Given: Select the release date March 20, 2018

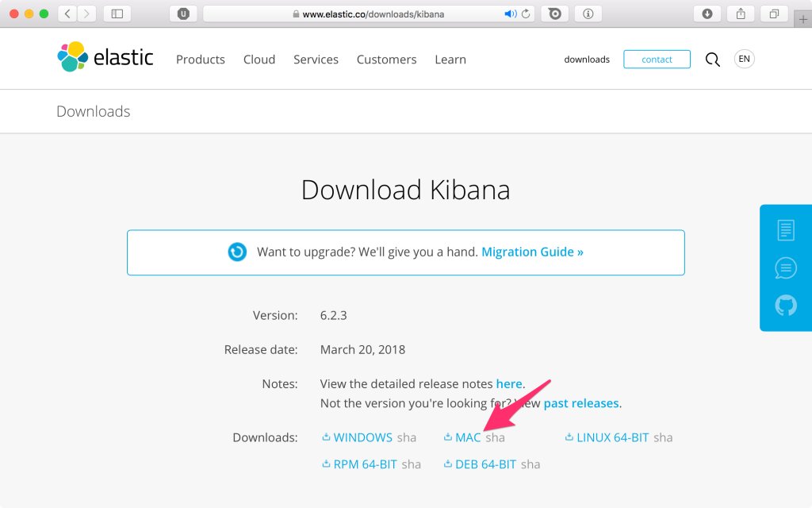Looking at the screenshot, I should 362,349.
